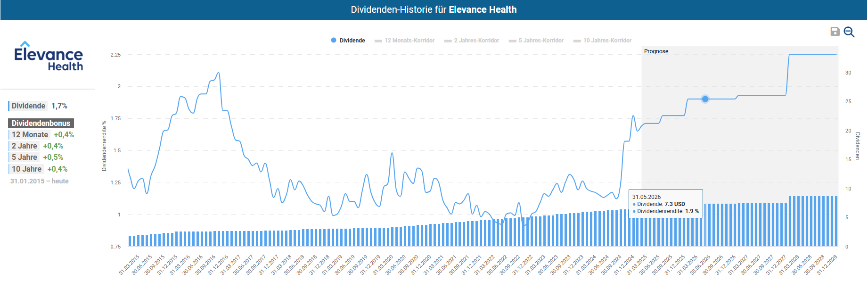Enable the 2 Jahres-Korridor legend entry
Screen dimensions: 868x281
click(472, 41)
